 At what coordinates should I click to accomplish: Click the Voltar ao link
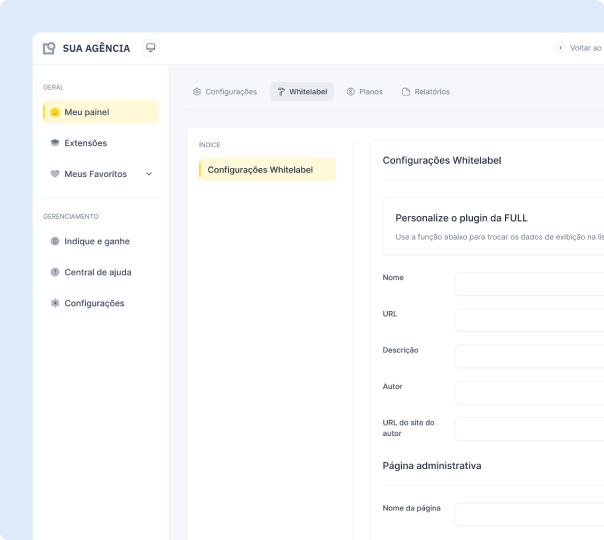point(582,48)
